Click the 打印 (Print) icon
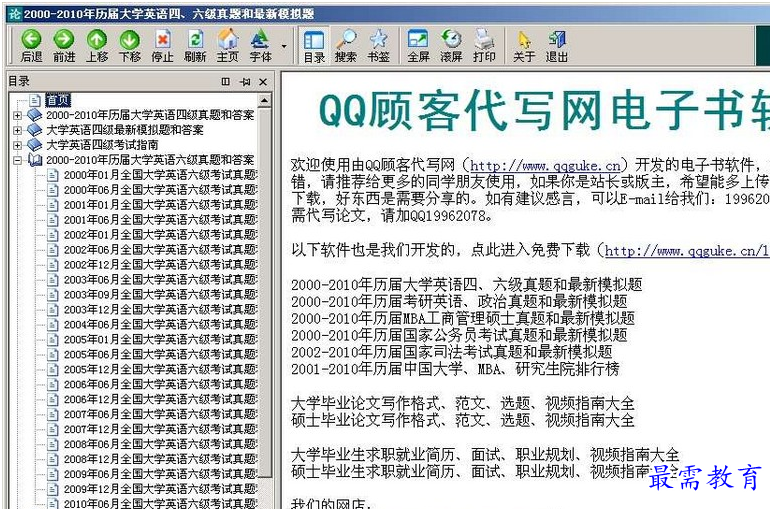Screen dimensions: 770x509 click(x=484, y=46)
